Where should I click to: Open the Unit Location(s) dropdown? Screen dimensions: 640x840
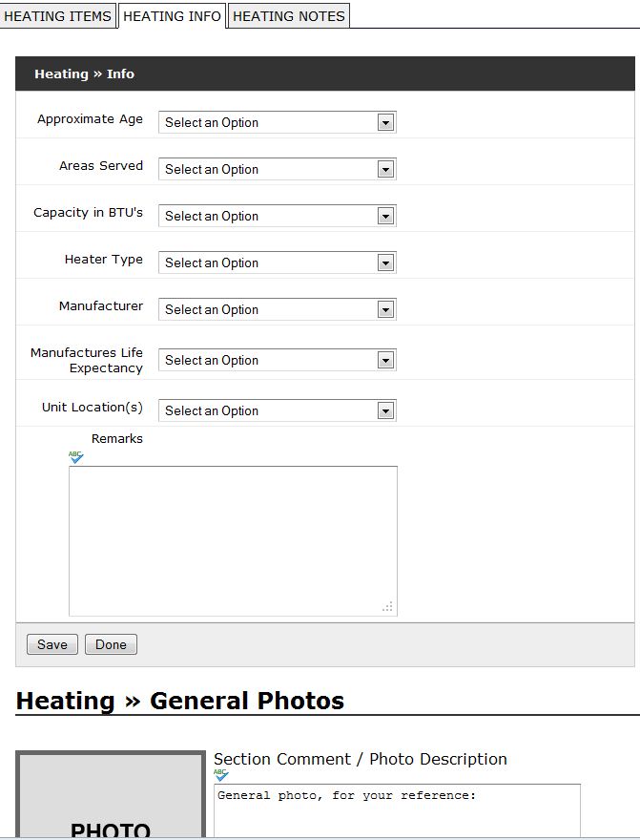pos(278,410)
